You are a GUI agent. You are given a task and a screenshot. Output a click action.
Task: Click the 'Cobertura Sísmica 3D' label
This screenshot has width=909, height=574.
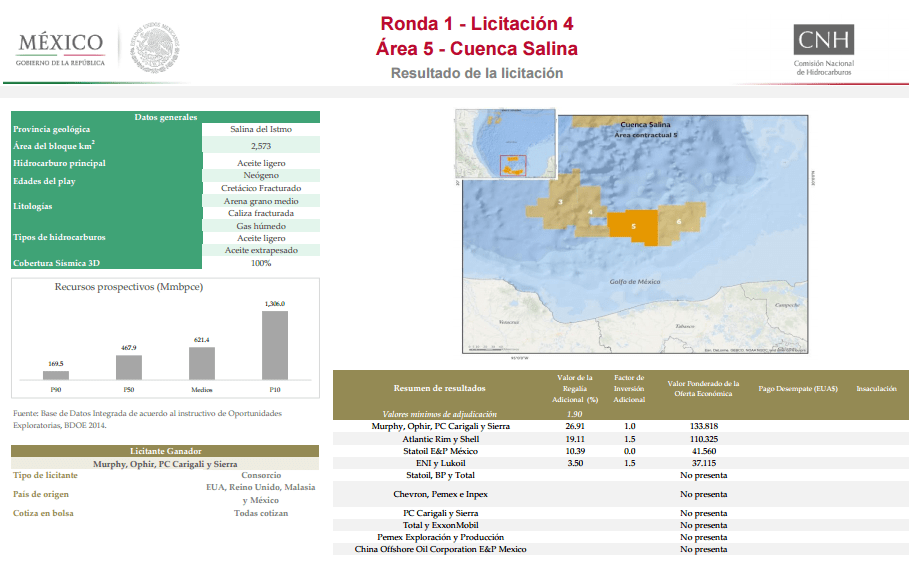click(56, 263)
